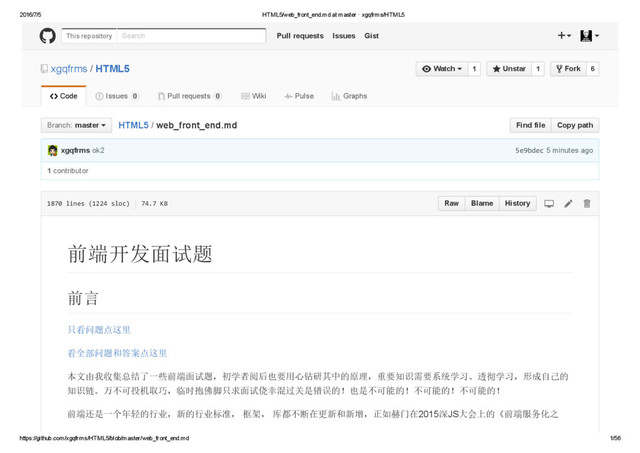Open Pull requests in top navigation
This screenshot has width=640, height=453.
[x=300, y=36]
